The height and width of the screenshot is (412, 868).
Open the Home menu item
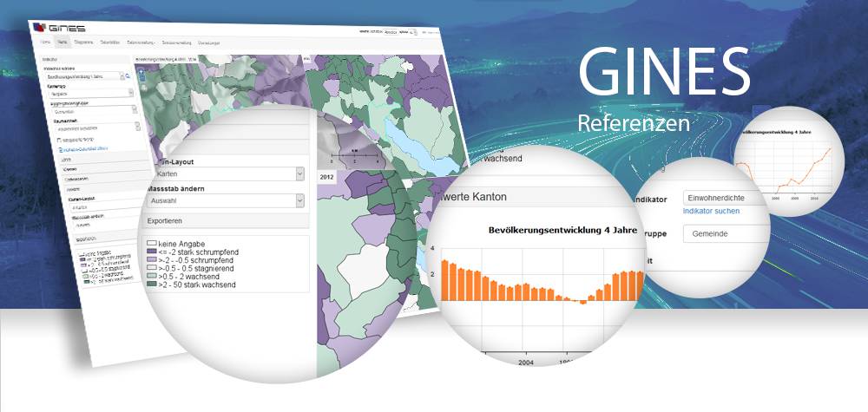pyautogui.click(x=46, y=42)
